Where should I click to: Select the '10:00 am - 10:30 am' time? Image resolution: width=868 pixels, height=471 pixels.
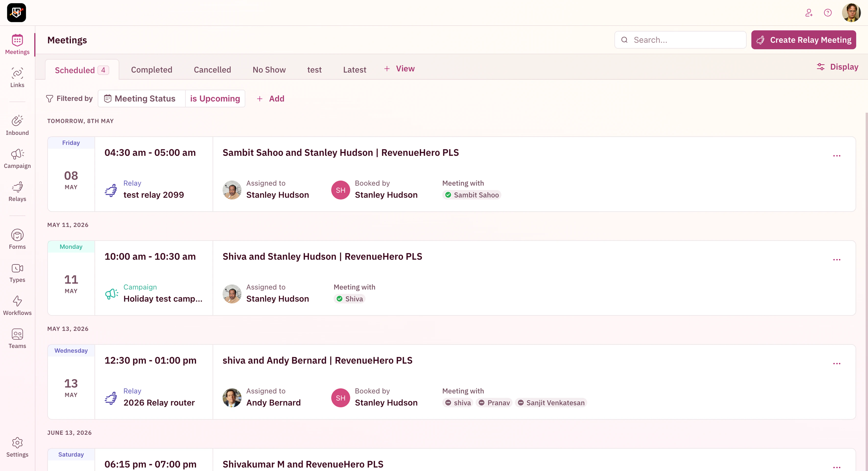click(x=150, y=256)
